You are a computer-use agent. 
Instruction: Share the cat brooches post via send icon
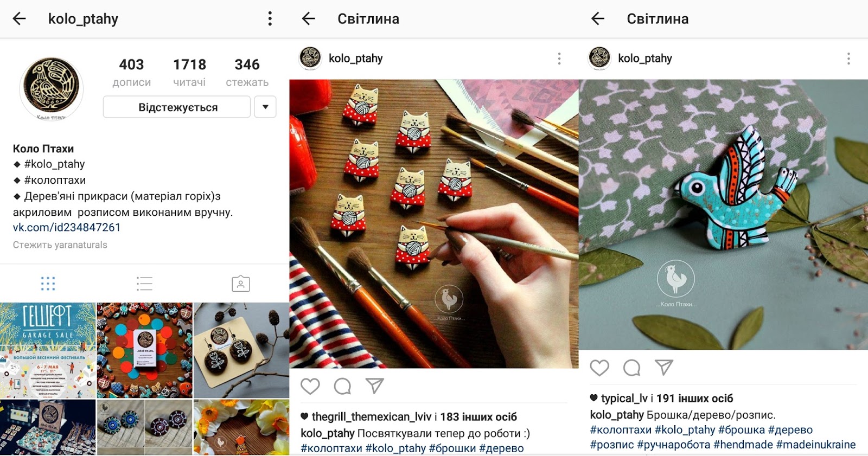coord(374,386)
